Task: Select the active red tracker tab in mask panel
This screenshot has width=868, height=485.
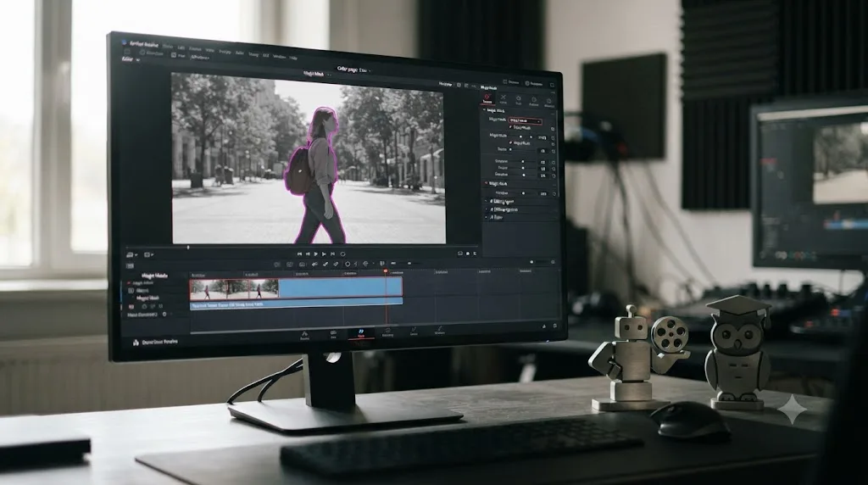Action: tap(487, 98)
